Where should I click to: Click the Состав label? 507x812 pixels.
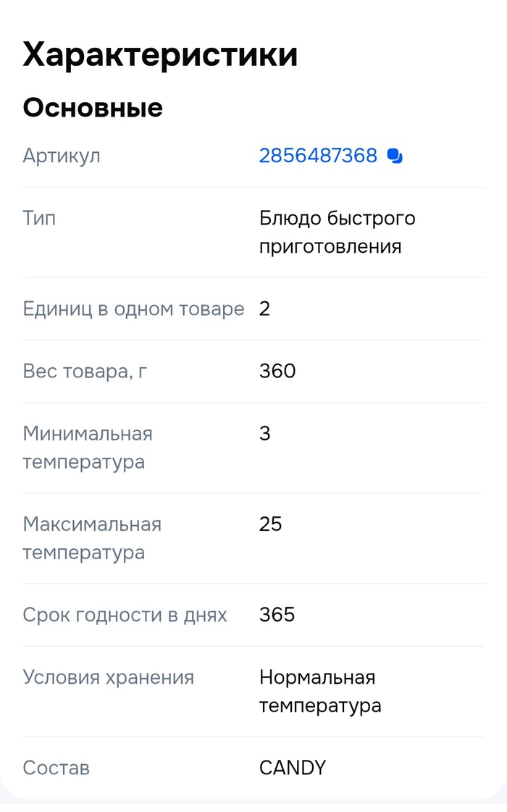(56, 768)
